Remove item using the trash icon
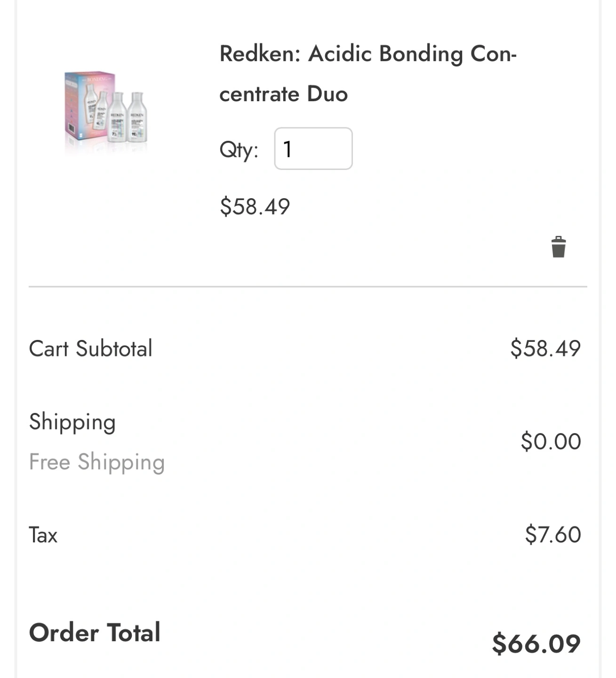 tap(558, 247)
